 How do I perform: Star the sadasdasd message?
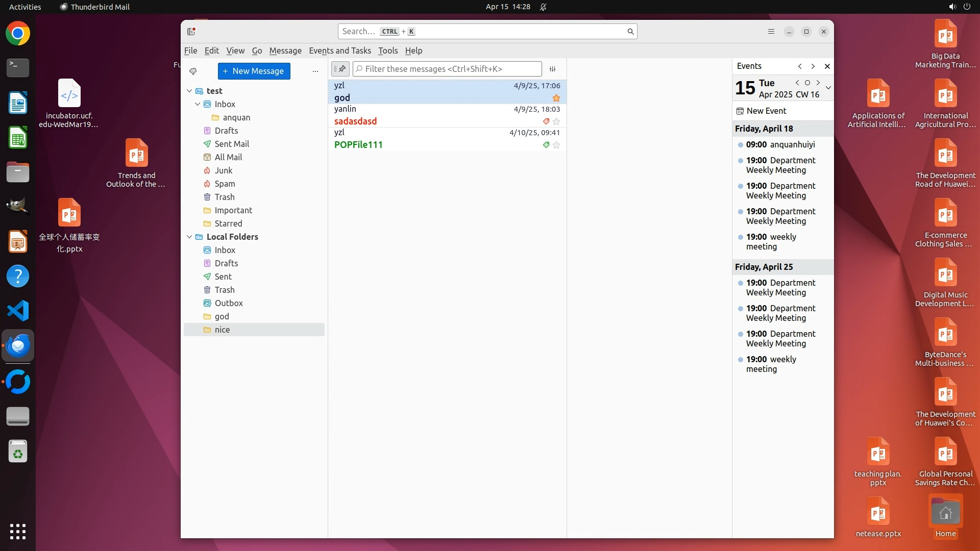coord(556,121)
